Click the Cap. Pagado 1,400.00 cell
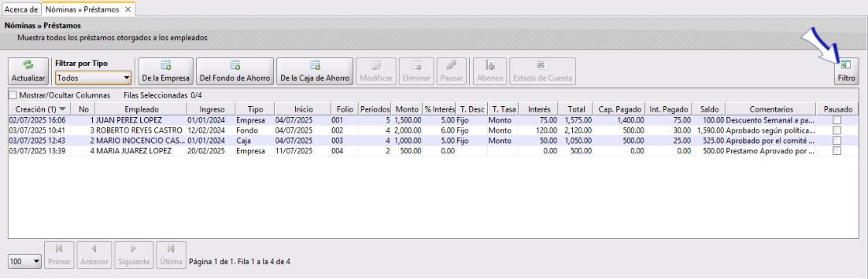Image resolution: width=868 pixels, height=279 pixels. (619, 119)
